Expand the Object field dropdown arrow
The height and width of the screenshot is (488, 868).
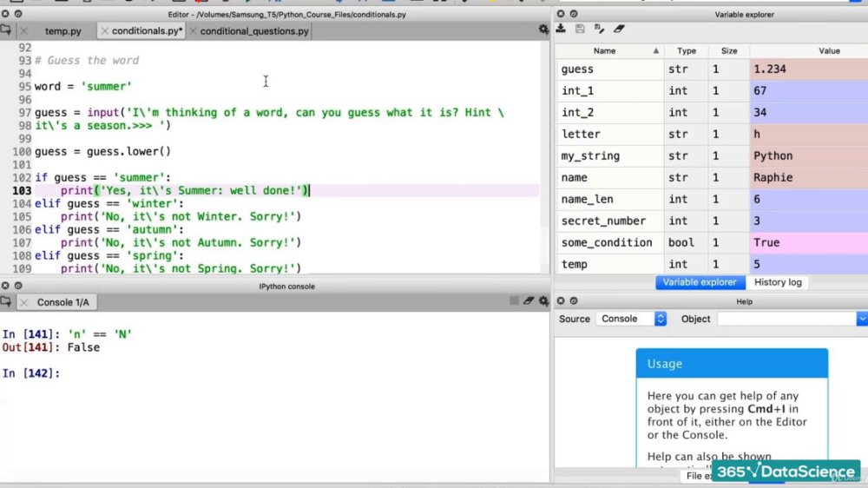862,319
